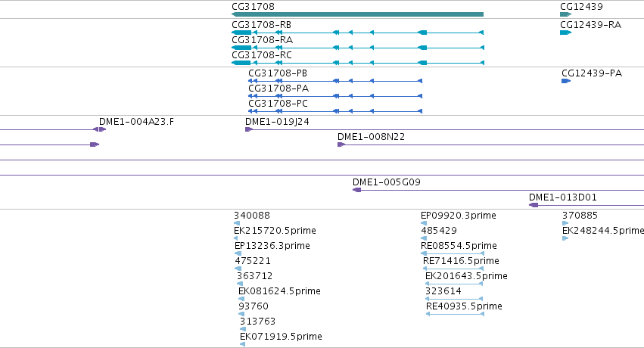
Task: Click the DME1-005G09 clone end arrow
Action: pos(357,190)
